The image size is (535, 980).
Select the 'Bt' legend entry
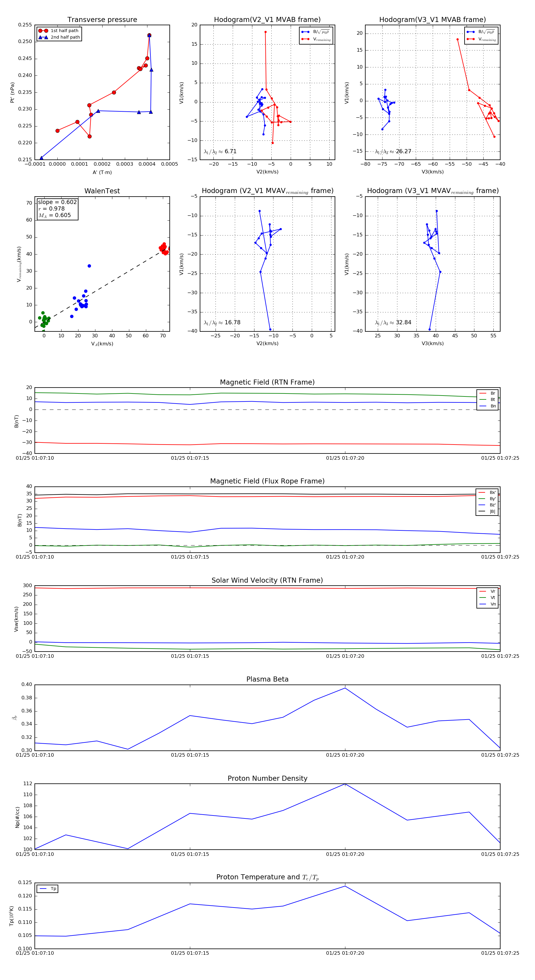[x=487, y=400]
